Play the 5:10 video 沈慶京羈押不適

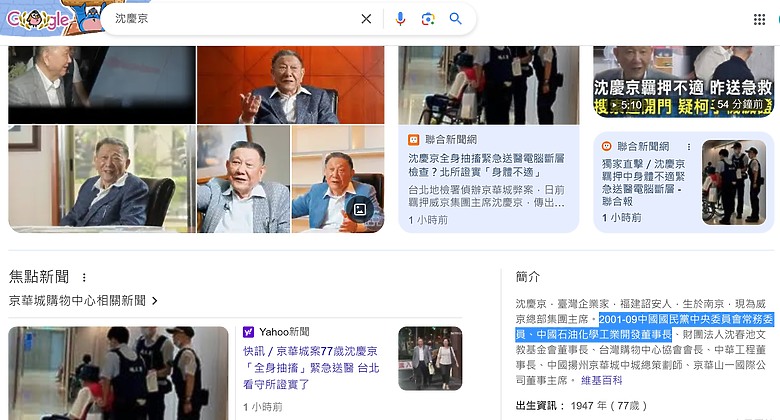[x=683, y=82]
